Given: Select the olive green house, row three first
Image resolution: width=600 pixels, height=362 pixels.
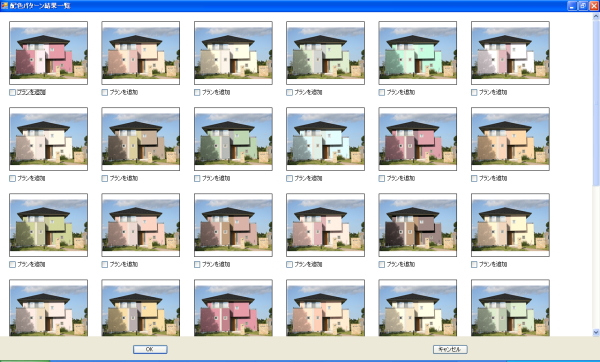Looking at the screenshot, I should (x=49, y=225).
